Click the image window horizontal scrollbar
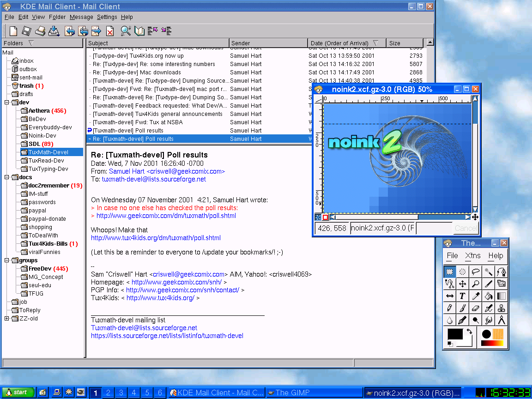 (x=401, y=217)
